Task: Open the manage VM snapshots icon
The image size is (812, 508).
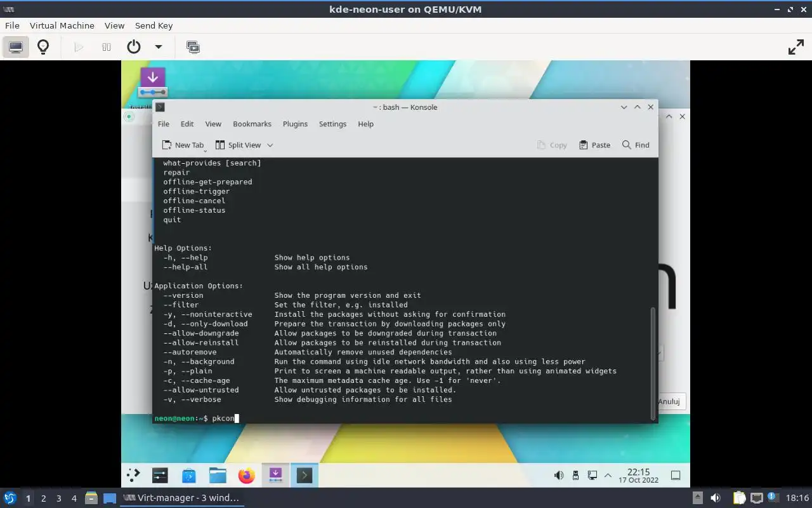Action: (193, 47)
